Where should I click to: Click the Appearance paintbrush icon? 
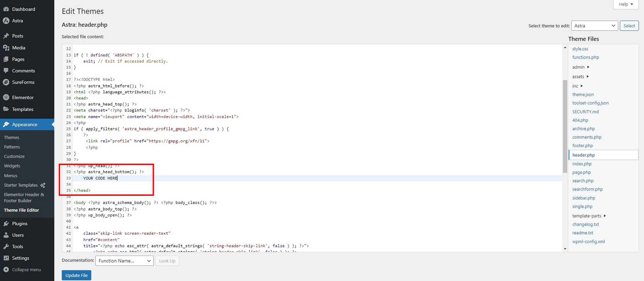6,125
